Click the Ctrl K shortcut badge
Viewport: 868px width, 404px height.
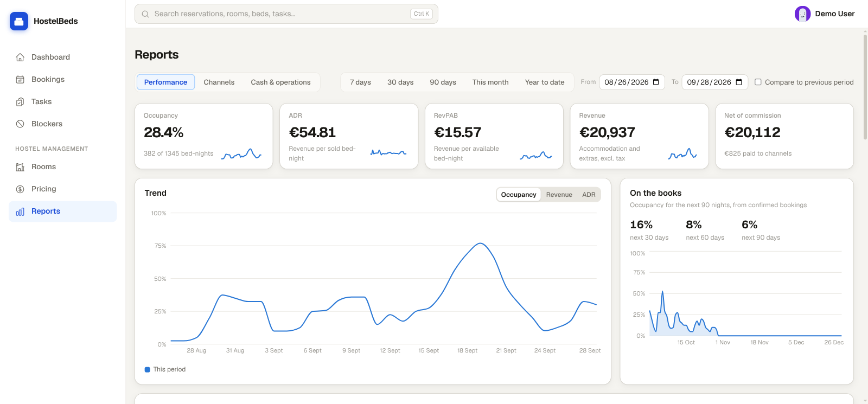click(421, 14)
